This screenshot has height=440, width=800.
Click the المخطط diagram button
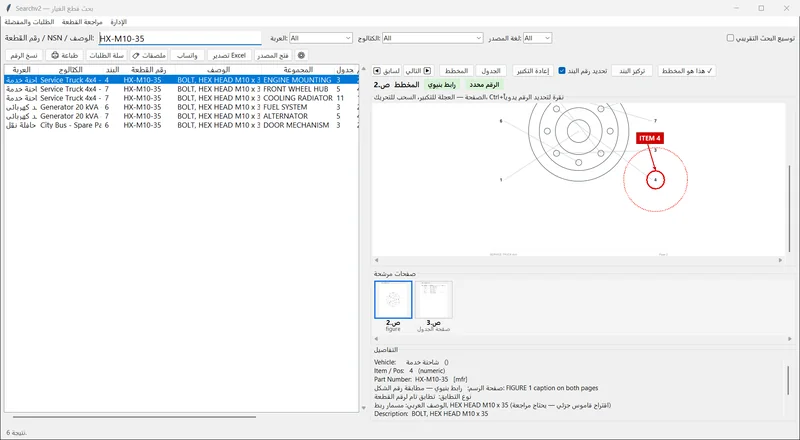(x=456, y=71)
